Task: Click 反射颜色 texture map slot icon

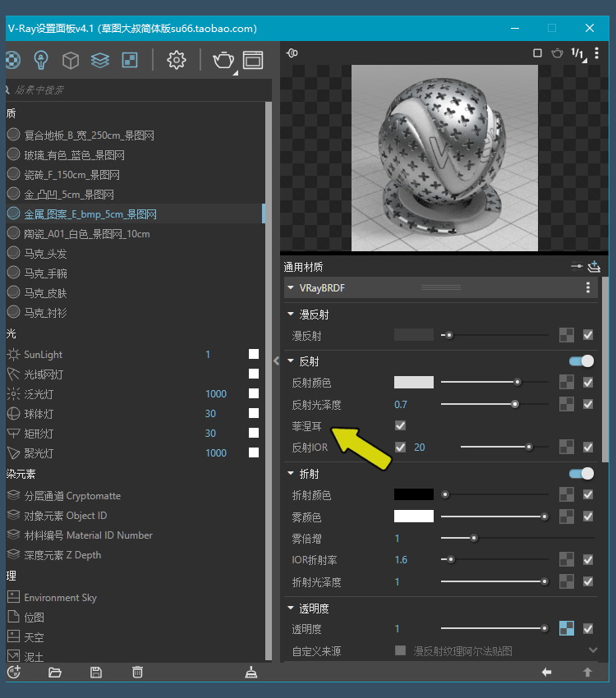Action: coord(567,382)
